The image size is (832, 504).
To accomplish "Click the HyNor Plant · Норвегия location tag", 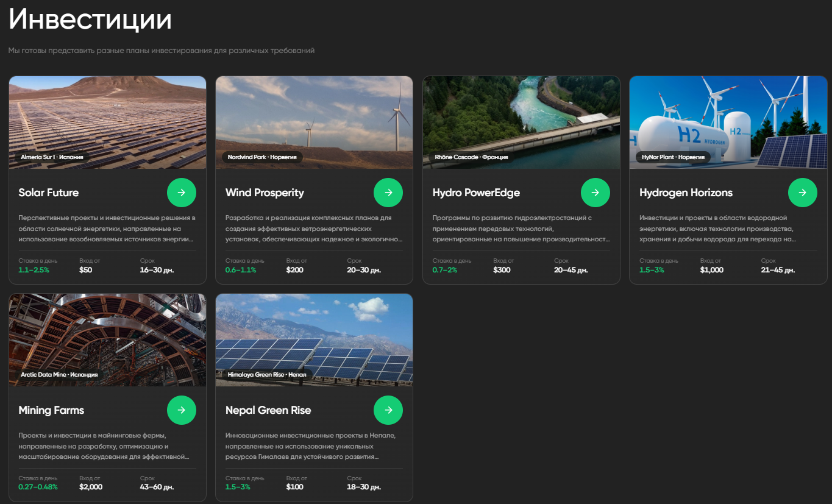I will (x=673, y=157).
